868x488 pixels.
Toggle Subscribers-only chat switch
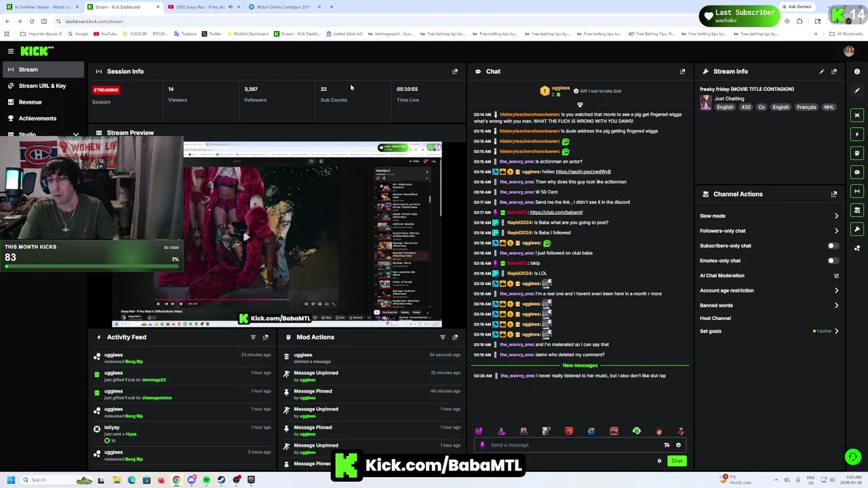tap(833, 245)
